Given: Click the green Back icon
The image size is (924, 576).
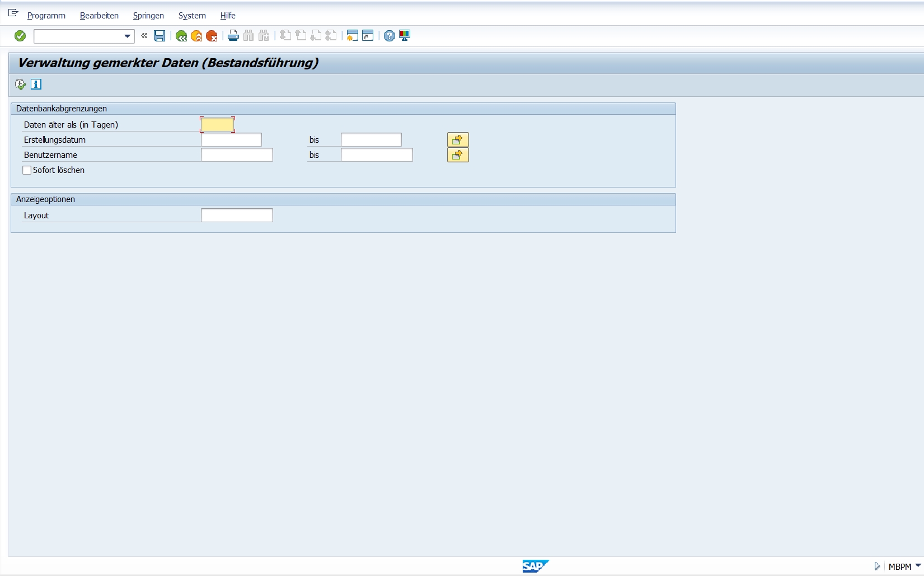Looking at the screenshot, I should tap(181, 36).
